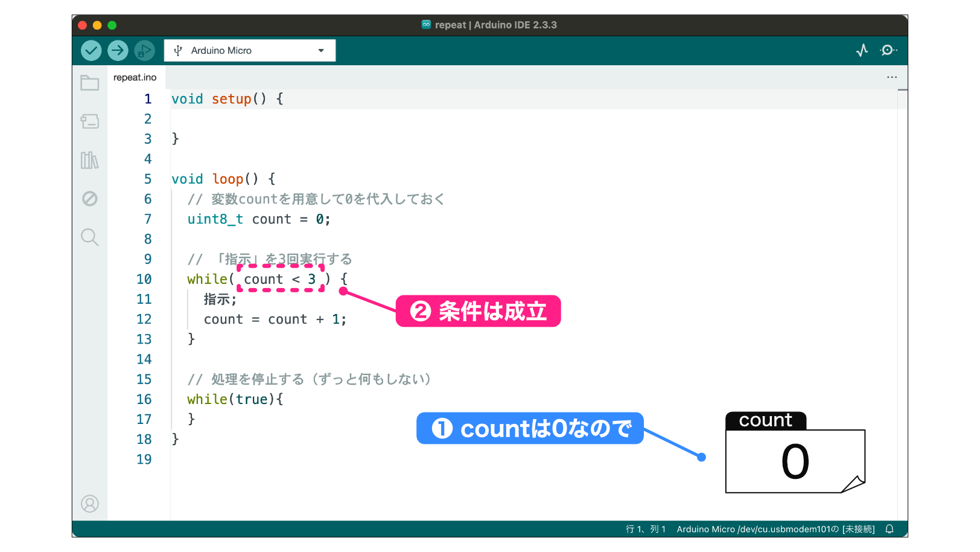Open the Serial Plotter
980x552 pixels.
[x=862, y=50]
